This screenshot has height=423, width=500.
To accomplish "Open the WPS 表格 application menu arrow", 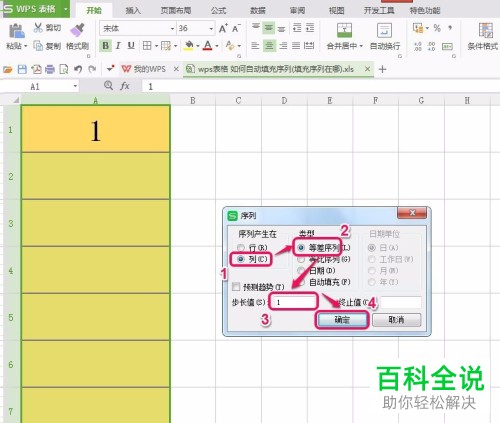I will 66,9.
